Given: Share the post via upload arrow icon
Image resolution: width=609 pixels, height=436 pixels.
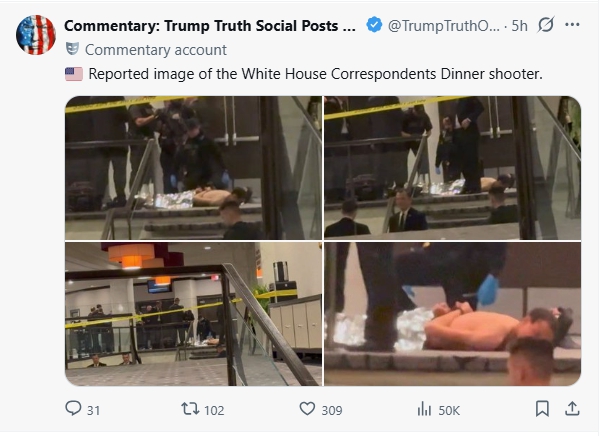Looking at the screenshot, I should [572, 409].
